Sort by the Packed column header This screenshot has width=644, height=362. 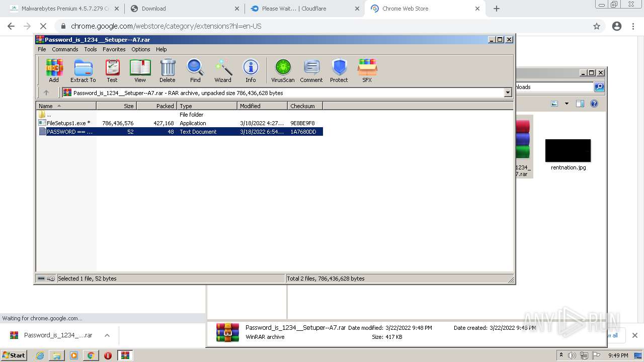(x=156, y=106)
